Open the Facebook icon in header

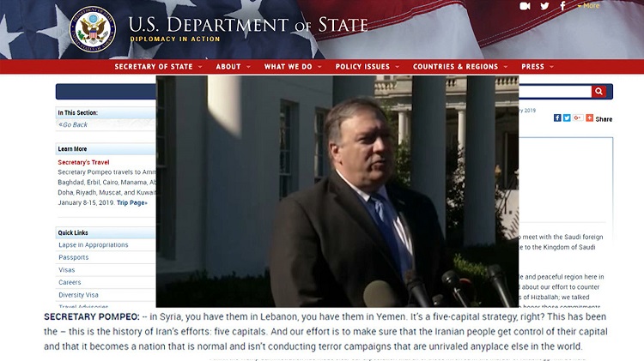click(x=562, y=6)
